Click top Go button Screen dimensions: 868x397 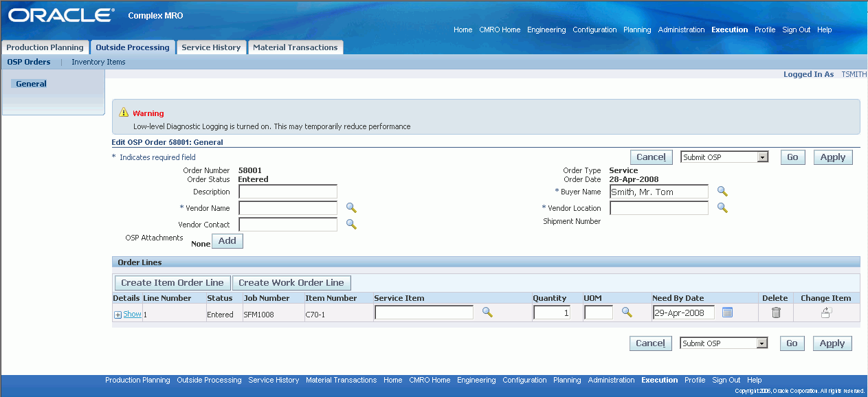[x=792, y=157]
